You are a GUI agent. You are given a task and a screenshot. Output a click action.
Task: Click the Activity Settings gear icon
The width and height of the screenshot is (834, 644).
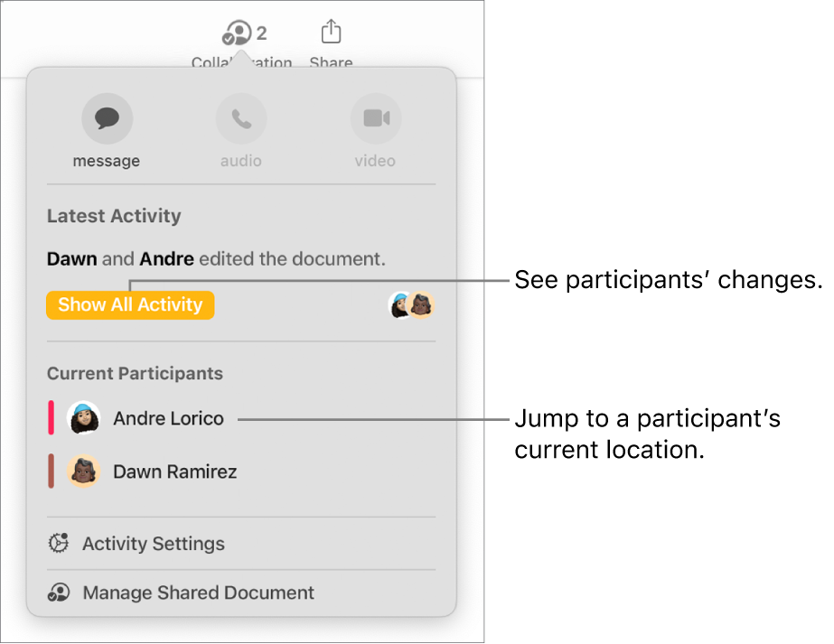pos(59,544)
